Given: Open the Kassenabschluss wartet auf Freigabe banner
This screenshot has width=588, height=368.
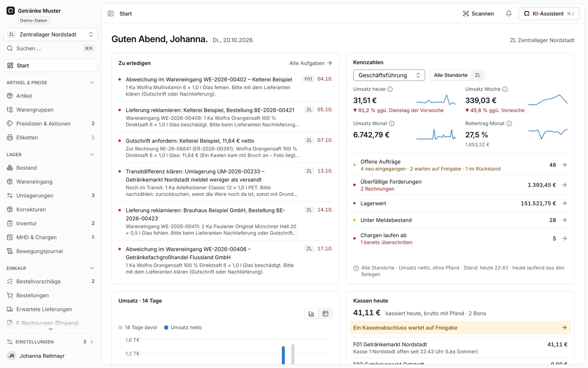Looking at the screenshot, I should pyautogui.click(x=460, y=328).
